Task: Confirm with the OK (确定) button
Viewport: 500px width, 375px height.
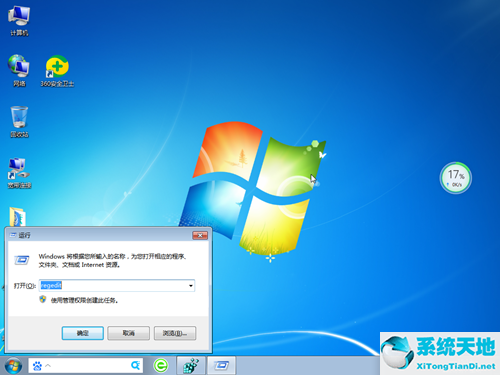Action: coord(83,333)
